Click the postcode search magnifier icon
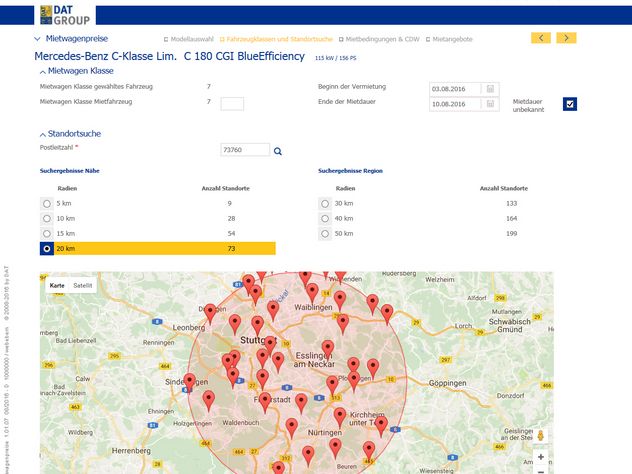This screenshot has height=474, width=632. (x=278, y=151)
